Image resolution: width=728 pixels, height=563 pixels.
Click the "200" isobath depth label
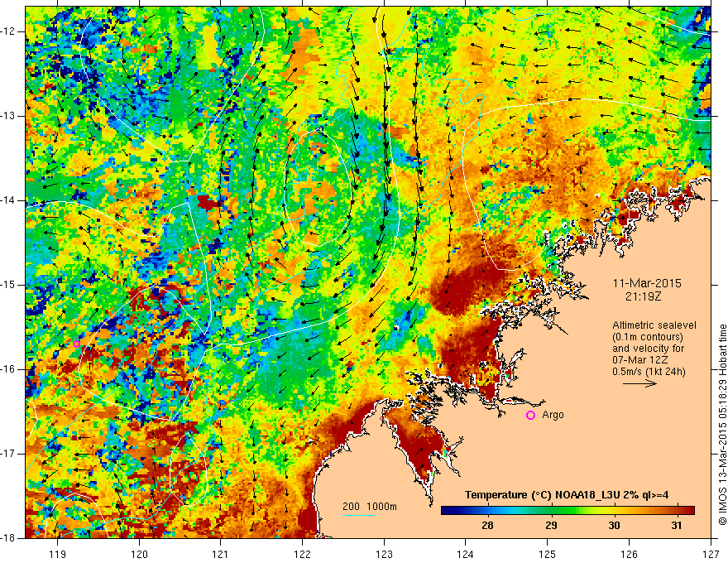coord(352,507)
